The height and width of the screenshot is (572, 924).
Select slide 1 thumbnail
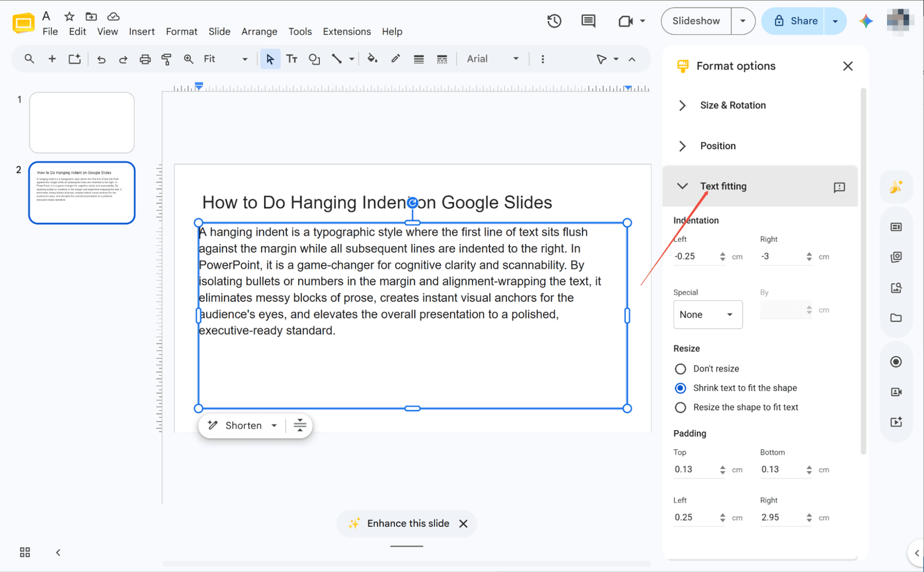(82, 122)
